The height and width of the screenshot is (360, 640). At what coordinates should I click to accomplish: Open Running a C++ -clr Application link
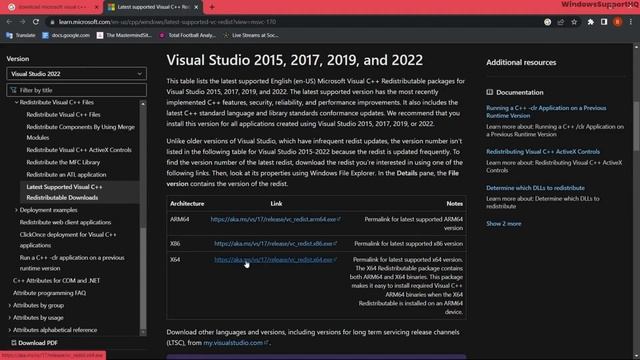546,112
